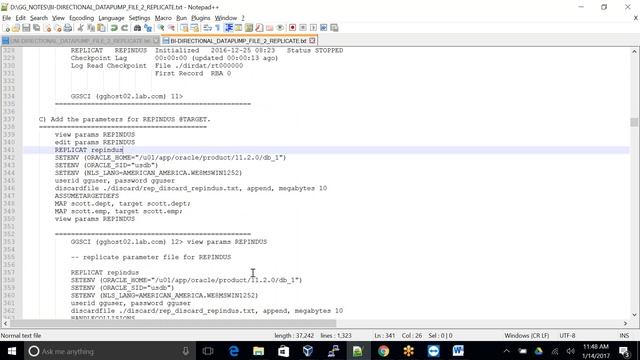Open the Function List panel icon
Viewport: 640px width, 360px height.
259,28
